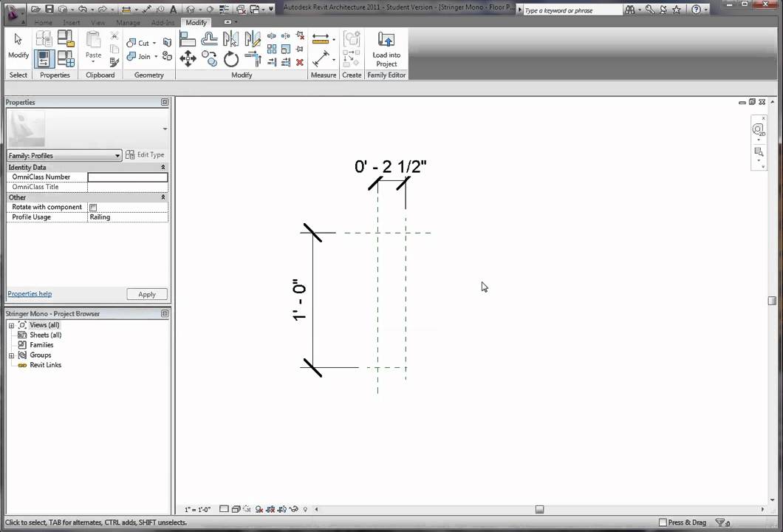Open the Sun Path icon in view control bar

[x=246, y=509]
